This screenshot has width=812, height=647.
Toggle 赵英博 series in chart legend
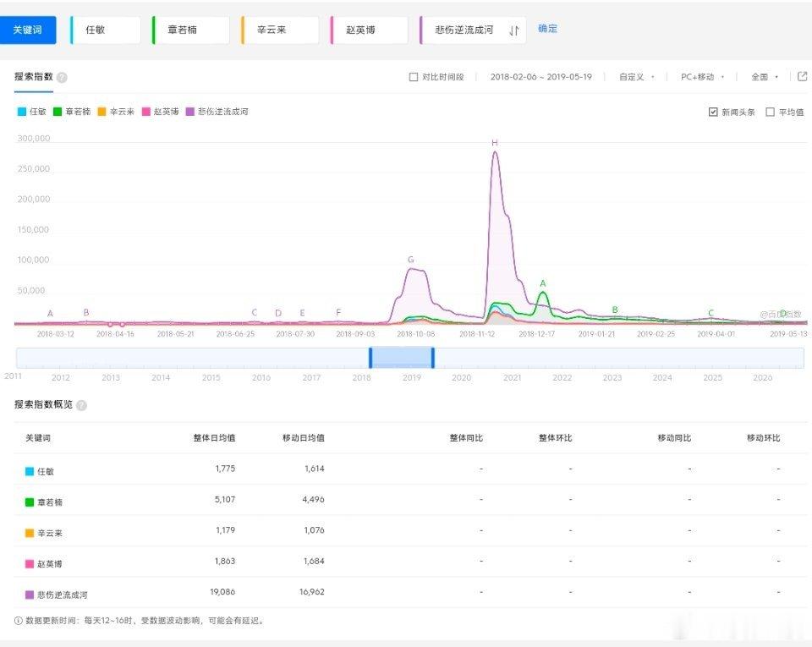pos(160,112)
